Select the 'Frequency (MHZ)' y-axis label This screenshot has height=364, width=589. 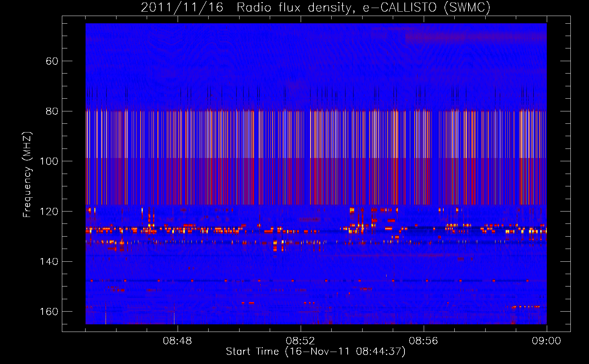point(27,174)
